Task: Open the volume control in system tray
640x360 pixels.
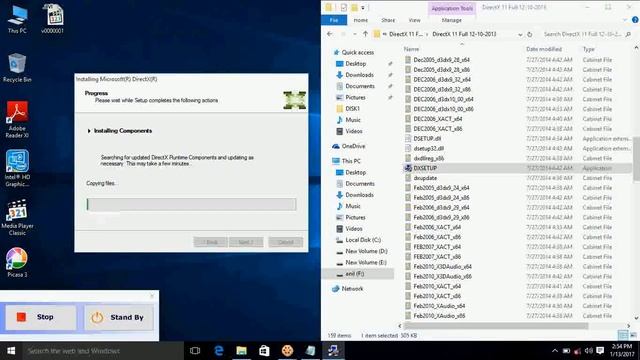Action: 588,351
